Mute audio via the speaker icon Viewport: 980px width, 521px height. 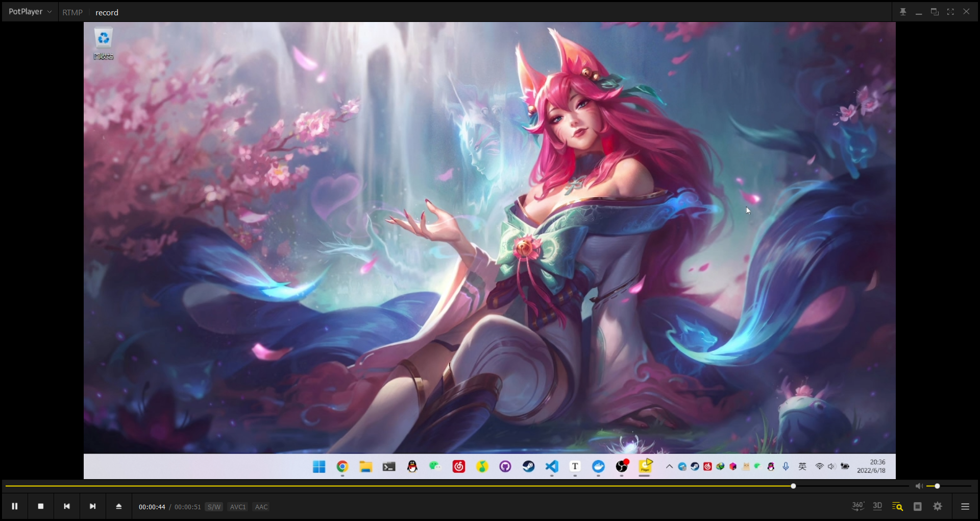919,486
